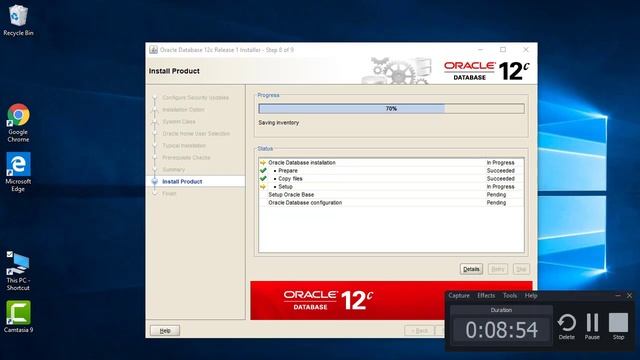Open the Recycle Bin desktop icon
The height and width of the screenshot is (360, 640).
(x=18, y=20)
